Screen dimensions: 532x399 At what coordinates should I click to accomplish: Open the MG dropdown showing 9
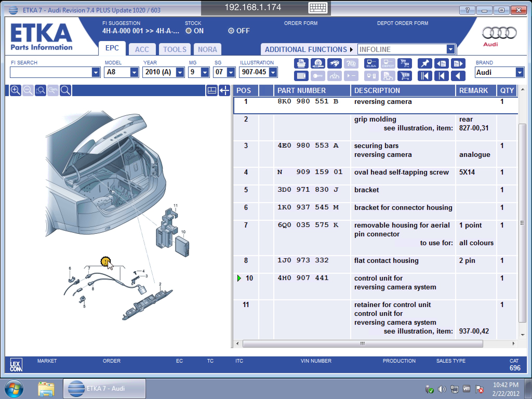coord(205,72)
